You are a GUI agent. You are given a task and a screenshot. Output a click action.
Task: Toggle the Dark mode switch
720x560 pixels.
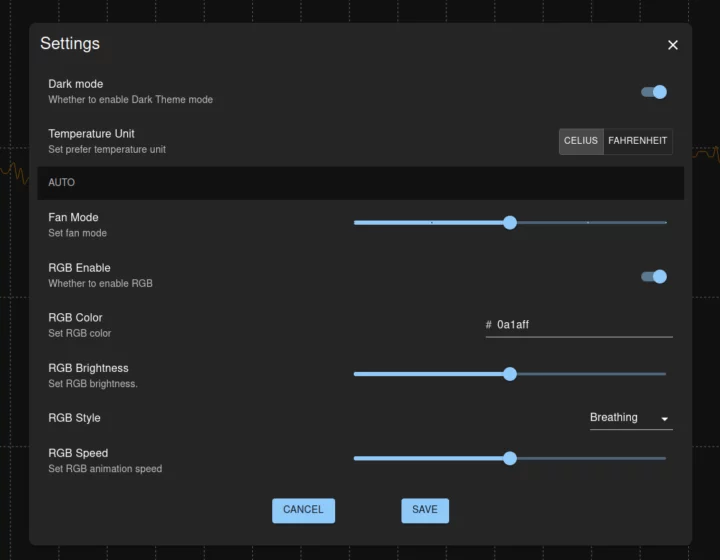[x=654, y=92]
